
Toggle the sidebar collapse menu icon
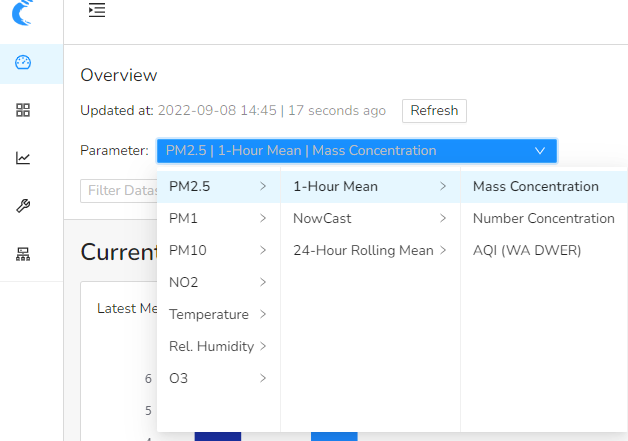pyautogui.click(x=96, y=11)
